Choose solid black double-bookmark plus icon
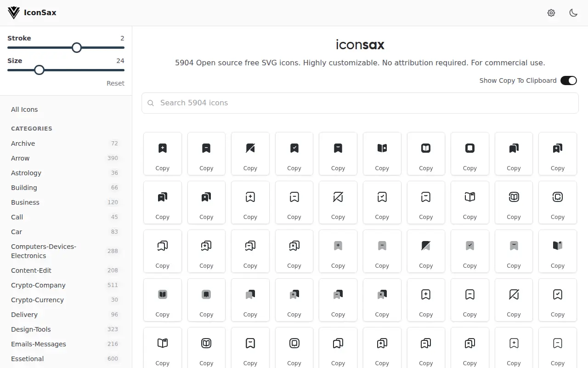The height and width of the screenshot is (368, 588). [558, 148]
